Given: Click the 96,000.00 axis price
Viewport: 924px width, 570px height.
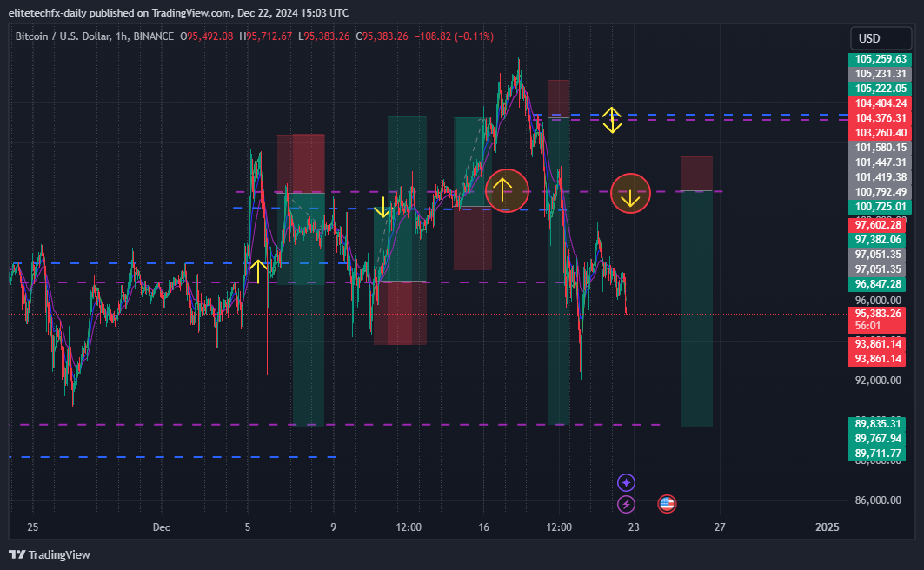Looking at the screenshot, I should tap(877, 301).
